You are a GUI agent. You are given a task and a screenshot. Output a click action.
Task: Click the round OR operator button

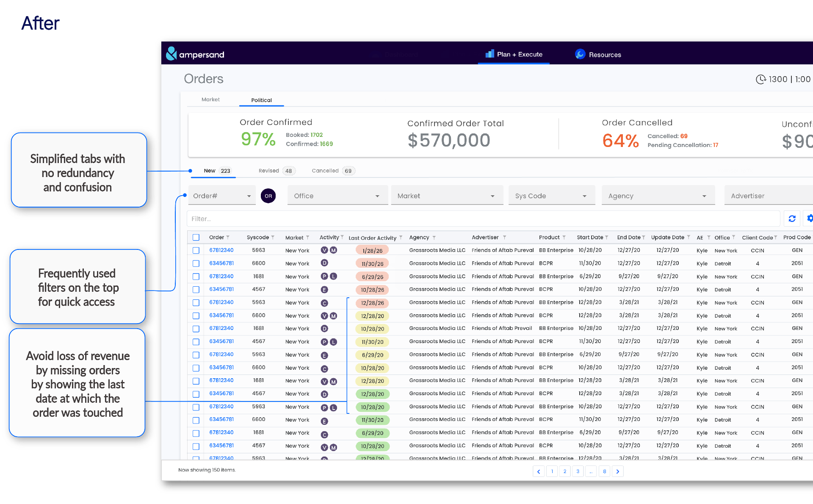tap(268, 196)
